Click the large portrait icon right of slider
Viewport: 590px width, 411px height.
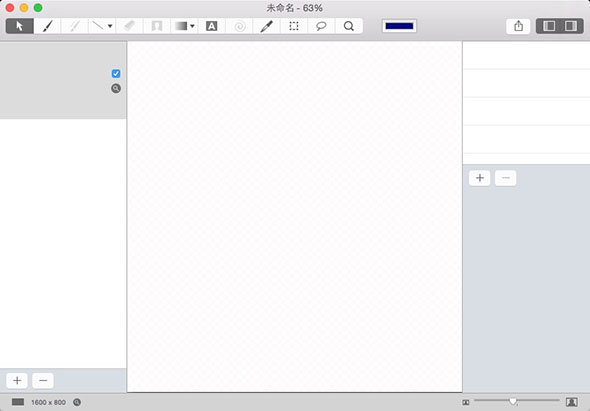point(572,402)
